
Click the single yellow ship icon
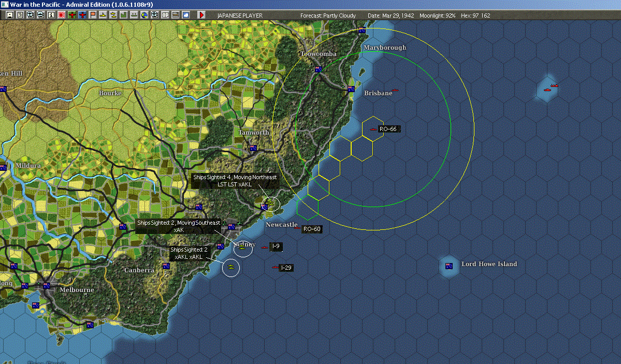[103, 15]
